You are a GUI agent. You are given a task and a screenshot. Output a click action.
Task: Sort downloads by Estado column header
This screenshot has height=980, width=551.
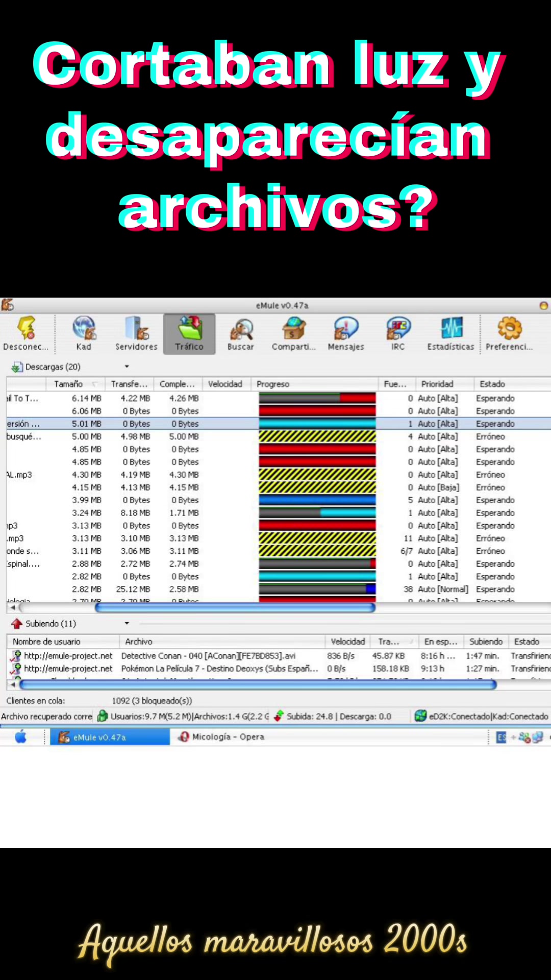tap(512, 384)
